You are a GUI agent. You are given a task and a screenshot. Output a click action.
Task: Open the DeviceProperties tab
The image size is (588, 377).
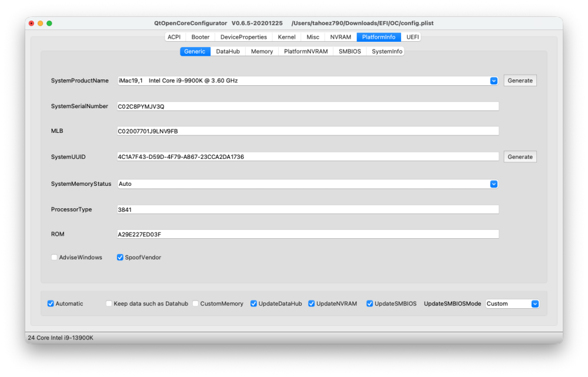(243, 37)
